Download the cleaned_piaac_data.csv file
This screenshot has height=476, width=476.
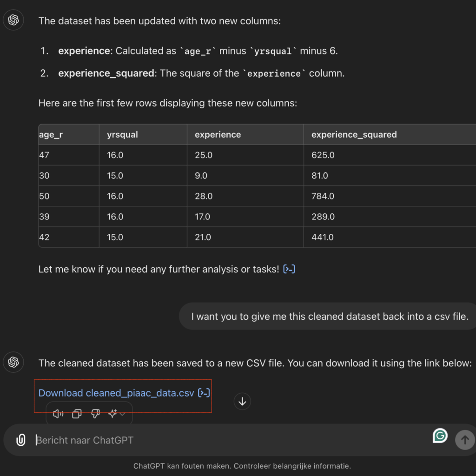point(115,393)
